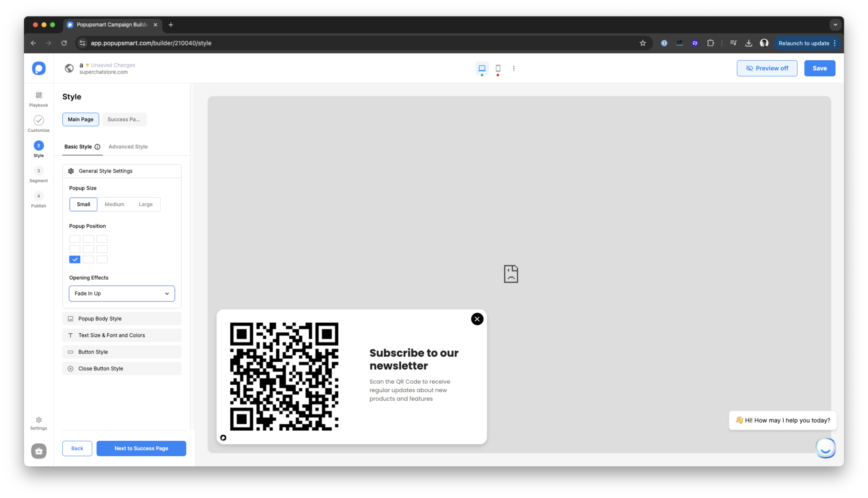Switch to the mobile device preview icon
The image size is (868, 498).
pyautogui.click(x=498, y=68)
